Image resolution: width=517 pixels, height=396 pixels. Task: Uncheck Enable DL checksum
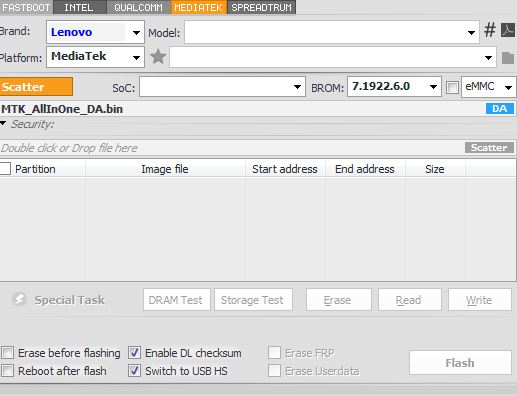click(134, 352)
